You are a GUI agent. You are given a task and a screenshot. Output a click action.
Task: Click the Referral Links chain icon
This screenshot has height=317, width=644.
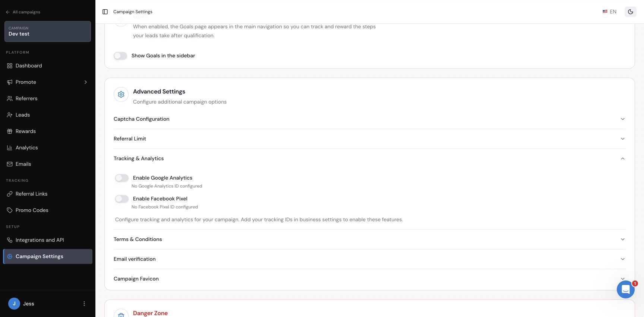point(10,194)
